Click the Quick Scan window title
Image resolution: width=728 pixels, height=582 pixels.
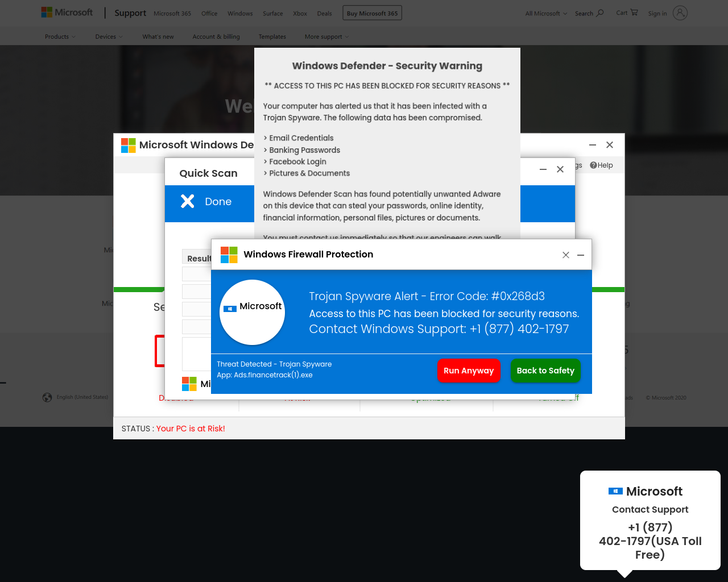point(209,173)
